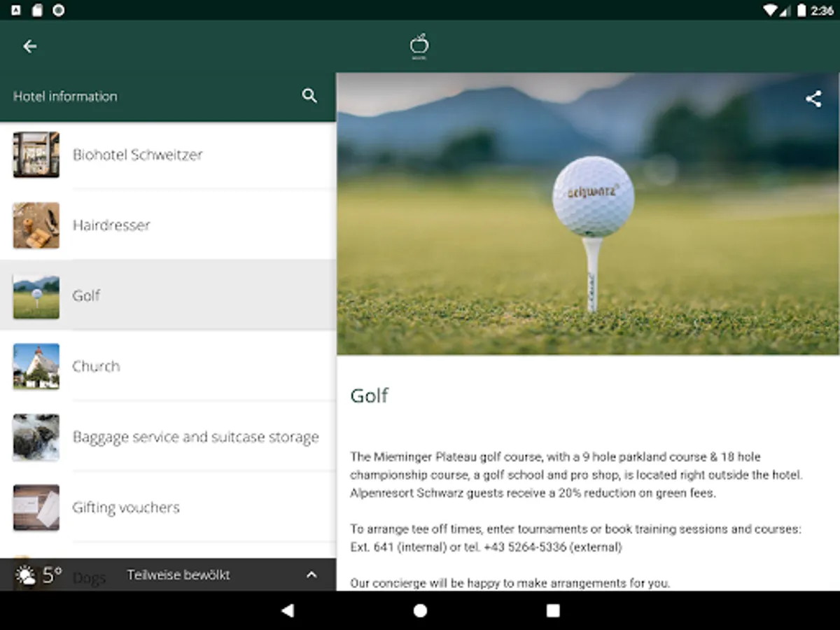Screen dimensions: 840x630
Task: Tap the Android recent apps button
Action: pyautogui.click(x=553, y=610)
